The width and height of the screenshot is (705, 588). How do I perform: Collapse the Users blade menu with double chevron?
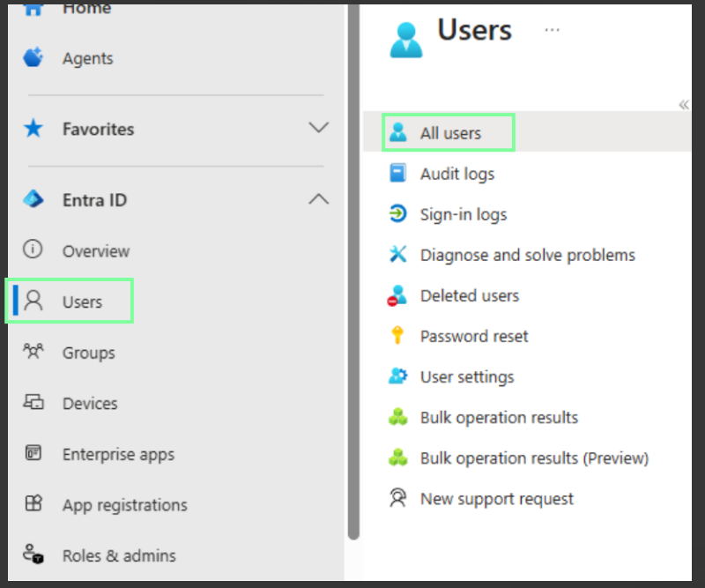[684, 105]
